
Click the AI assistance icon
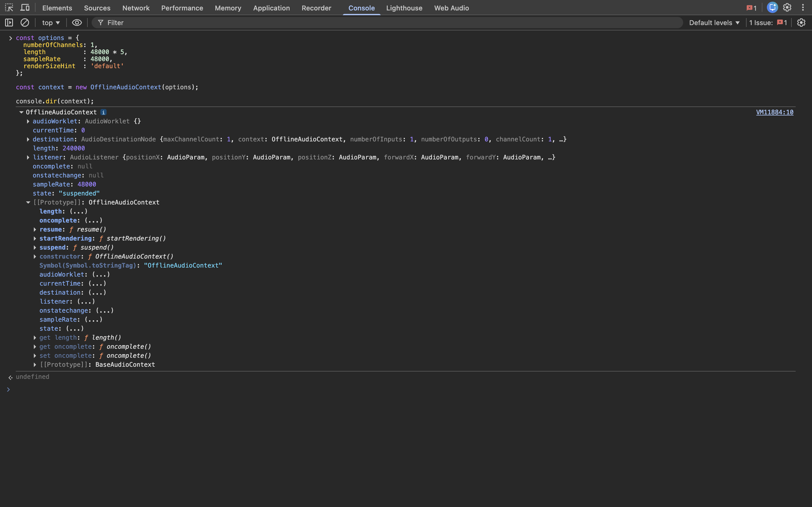(772, 7)
